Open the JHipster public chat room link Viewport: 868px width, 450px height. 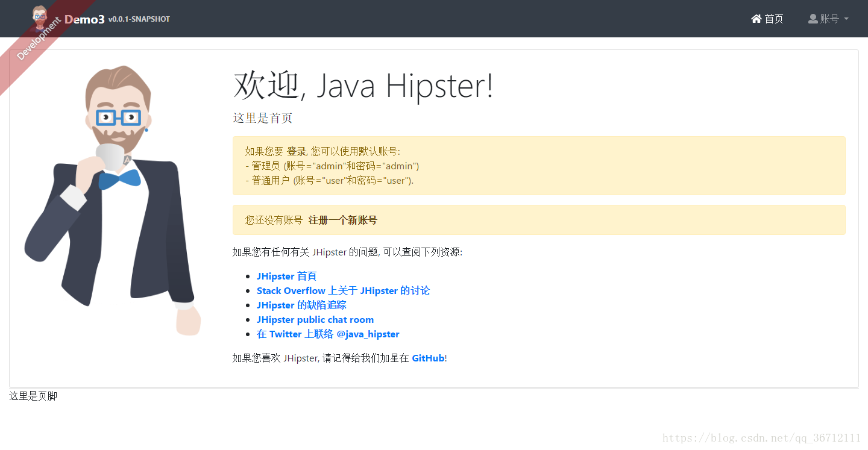click(x=315, y=319)
